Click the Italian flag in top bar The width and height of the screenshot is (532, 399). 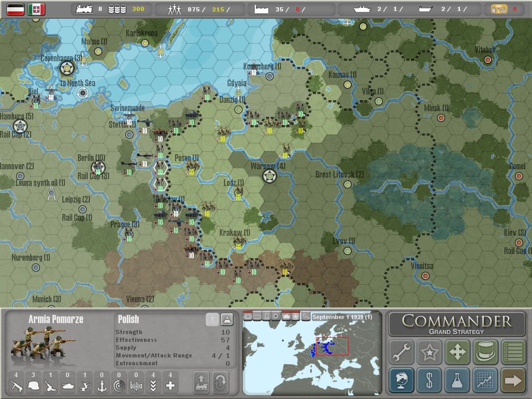36,9
